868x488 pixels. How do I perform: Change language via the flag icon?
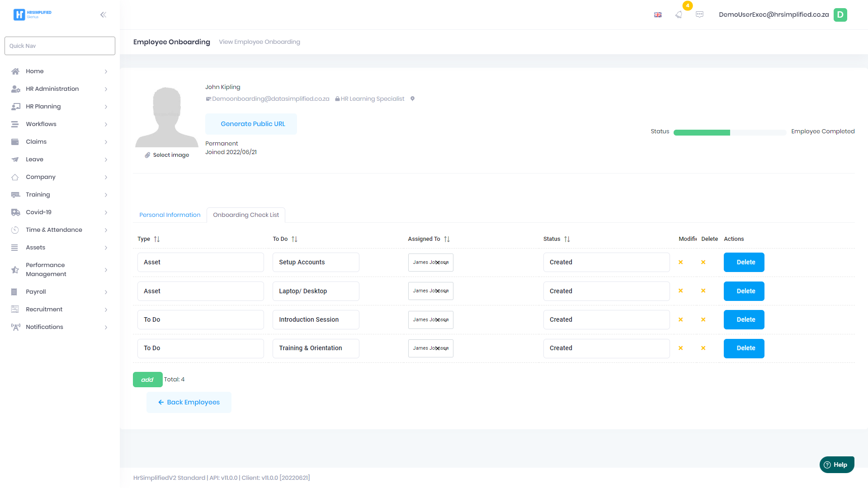coord(658,15)
